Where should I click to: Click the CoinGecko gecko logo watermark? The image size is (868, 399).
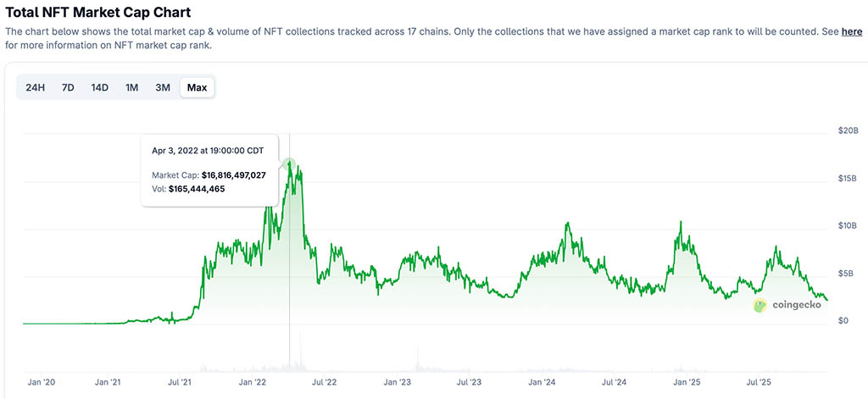click(x=760, y=306)
